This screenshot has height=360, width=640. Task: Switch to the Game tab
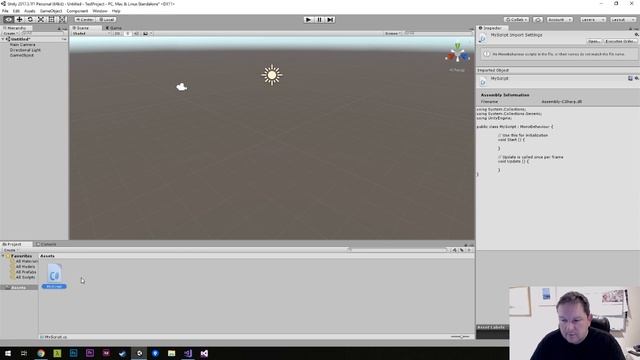(114, 28)
